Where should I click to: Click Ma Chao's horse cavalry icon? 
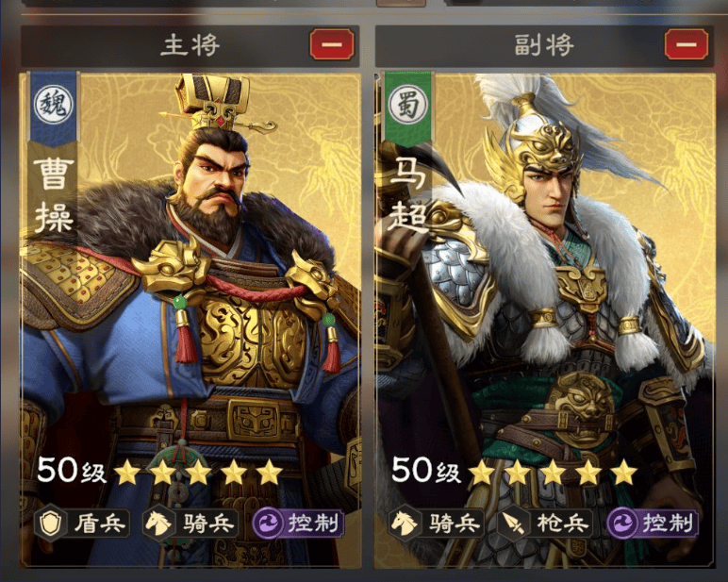[x=404, y=524]
